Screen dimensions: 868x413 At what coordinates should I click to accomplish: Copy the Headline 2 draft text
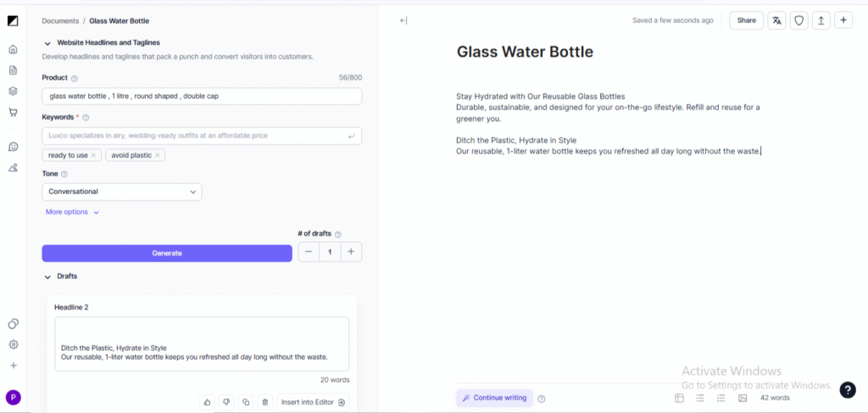(x=246, y=402)
